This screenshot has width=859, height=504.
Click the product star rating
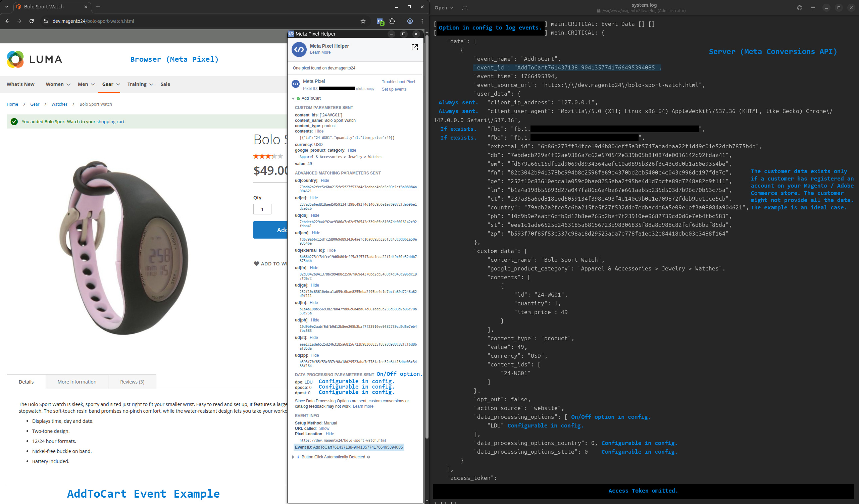point(268,156)
